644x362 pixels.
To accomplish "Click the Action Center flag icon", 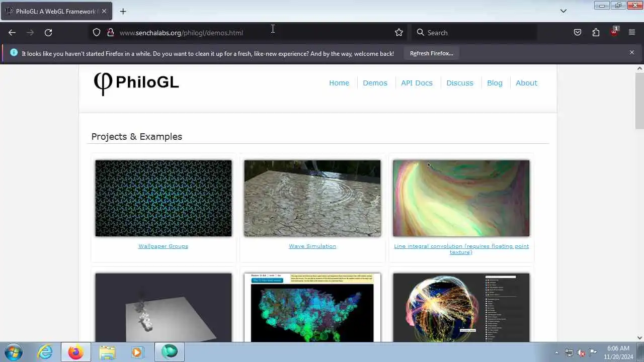I will [x=593, y=352].
